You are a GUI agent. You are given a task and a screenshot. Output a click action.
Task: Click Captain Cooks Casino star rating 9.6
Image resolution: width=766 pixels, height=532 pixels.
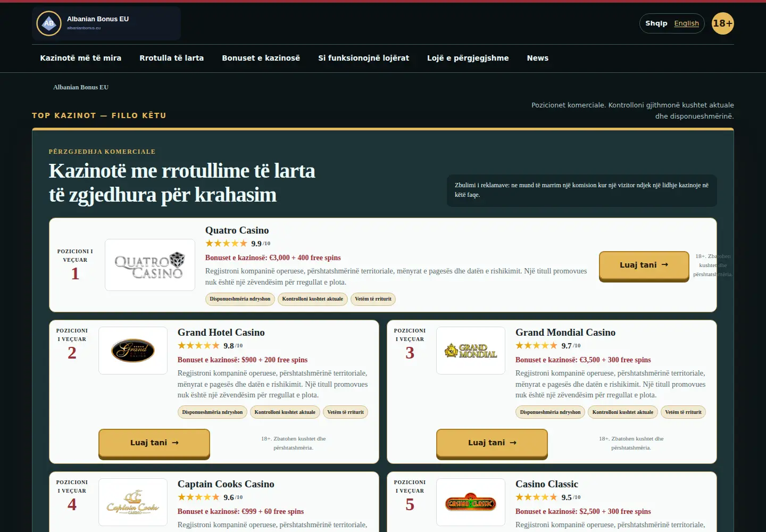click(210, 497)
